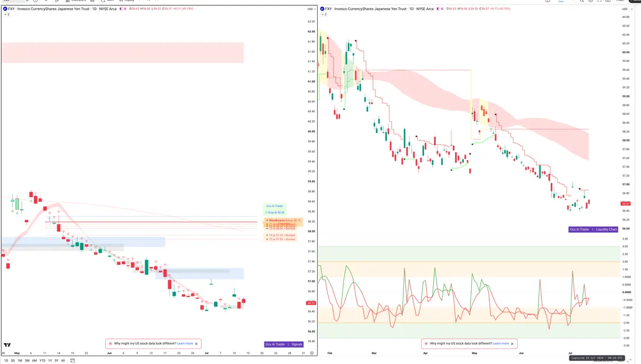Click the 'T5 at 57.85 Booked' label
Image resolution: width=641 pixels, height=364 pixels.
(x=280, y=239)
